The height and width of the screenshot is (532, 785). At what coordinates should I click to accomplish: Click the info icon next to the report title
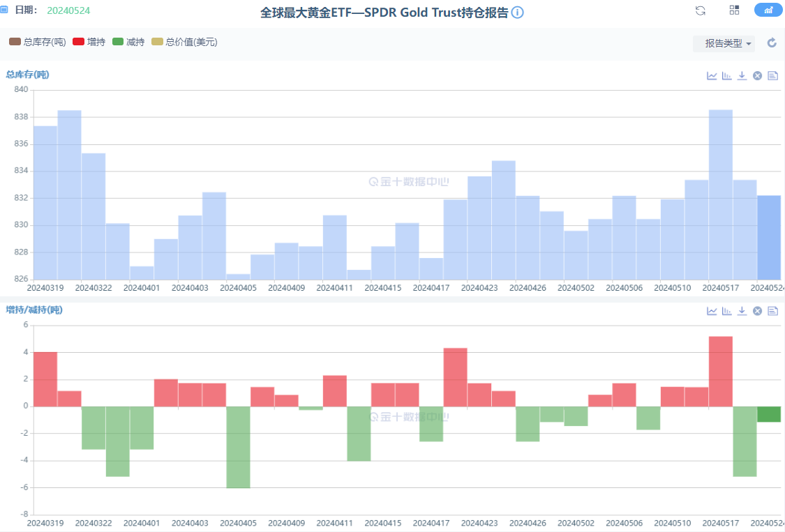(518, 13)
